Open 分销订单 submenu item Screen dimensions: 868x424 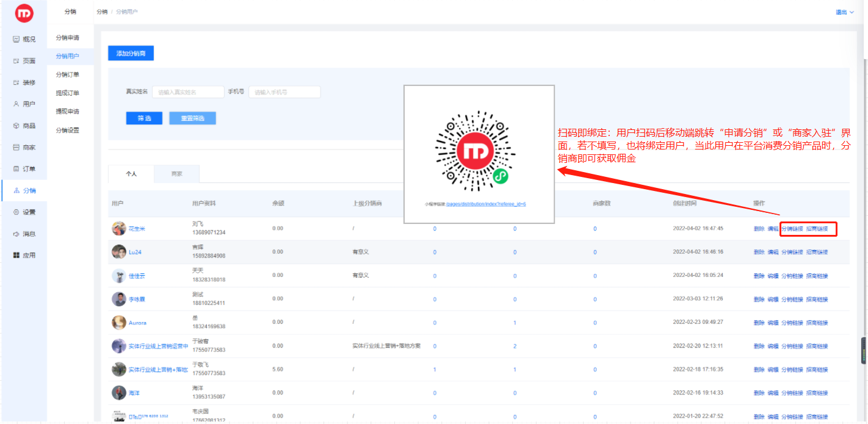pos(67,74)
